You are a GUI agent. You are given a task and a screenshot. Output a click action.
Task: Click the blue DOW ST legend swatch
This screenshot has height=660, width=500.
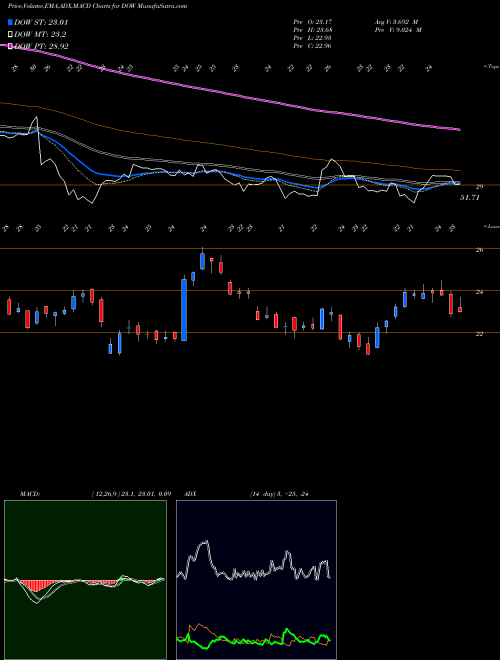(10, 23)
